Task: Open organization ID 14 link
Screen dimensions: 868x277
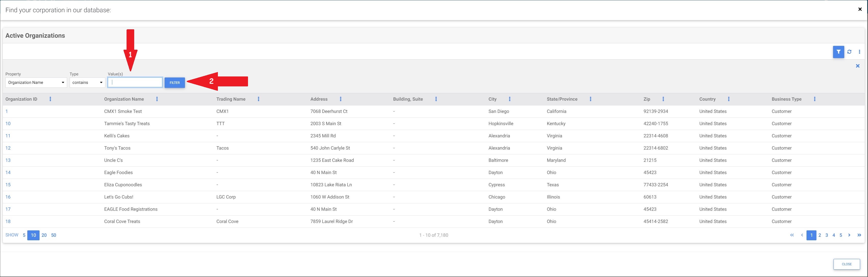Action: pyautogui.click(x=8, y=172)
